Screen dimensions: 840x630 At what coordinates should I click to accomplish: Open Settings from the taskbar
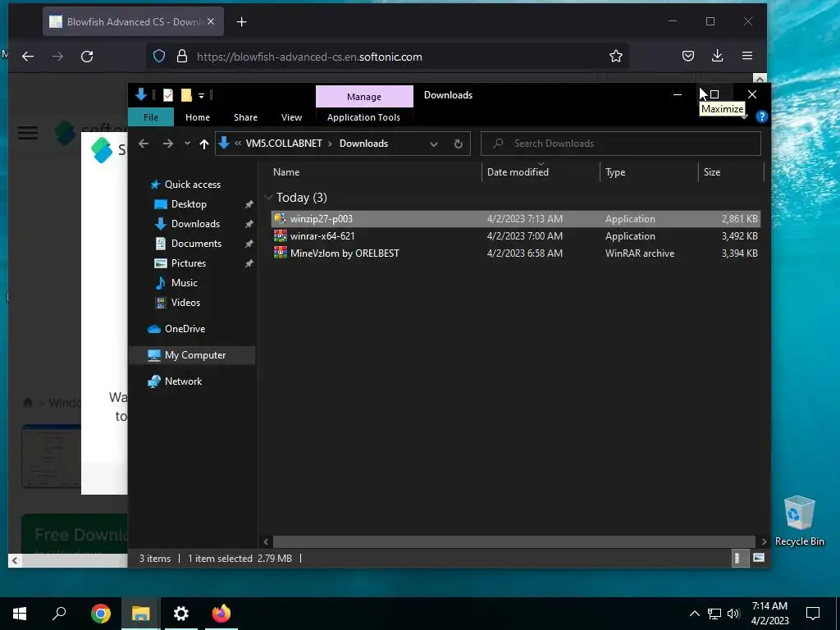pyautogui.click(x=181, y=614)
